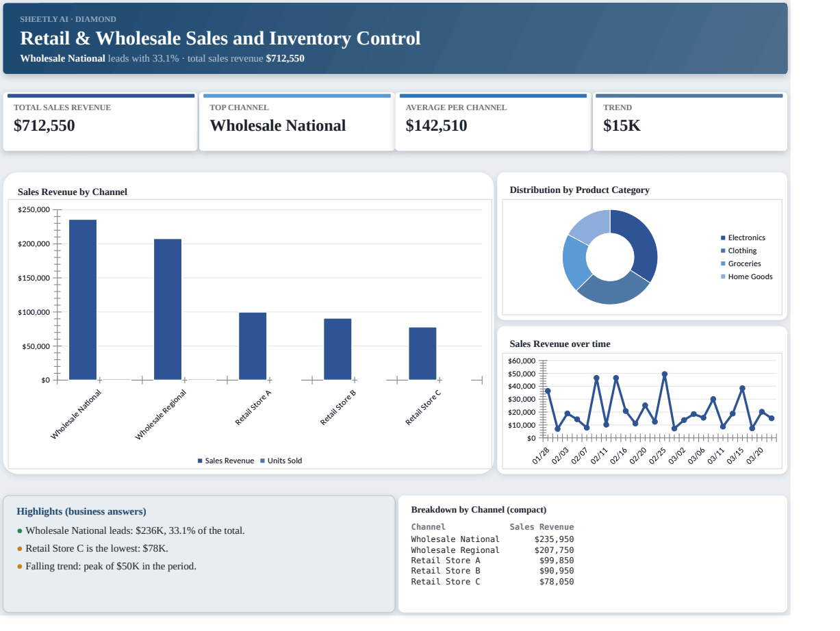Click the $90,950 cell in breakdown table

(x=557, y=571)
